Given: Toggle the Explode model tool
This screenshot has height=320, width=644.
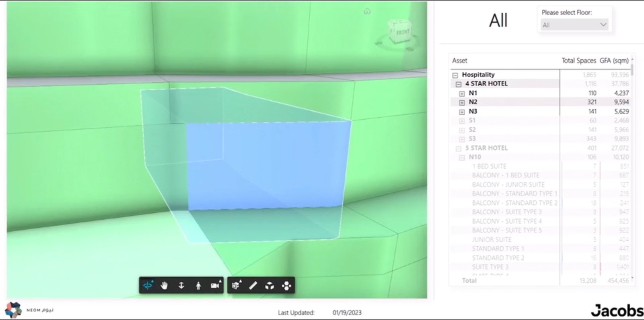Looking at the screenshot, I should [270, 286].
